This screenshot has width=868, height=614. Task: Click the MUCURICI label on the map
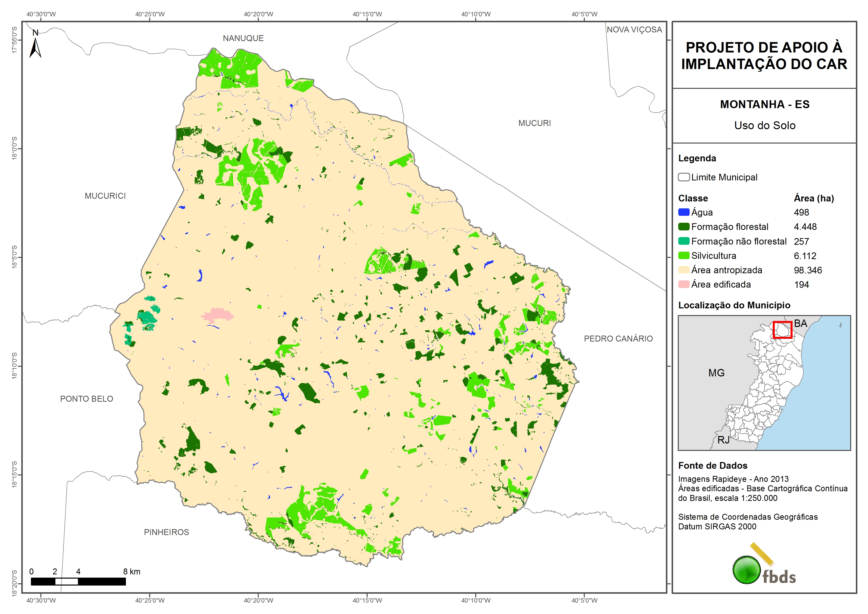105,196
